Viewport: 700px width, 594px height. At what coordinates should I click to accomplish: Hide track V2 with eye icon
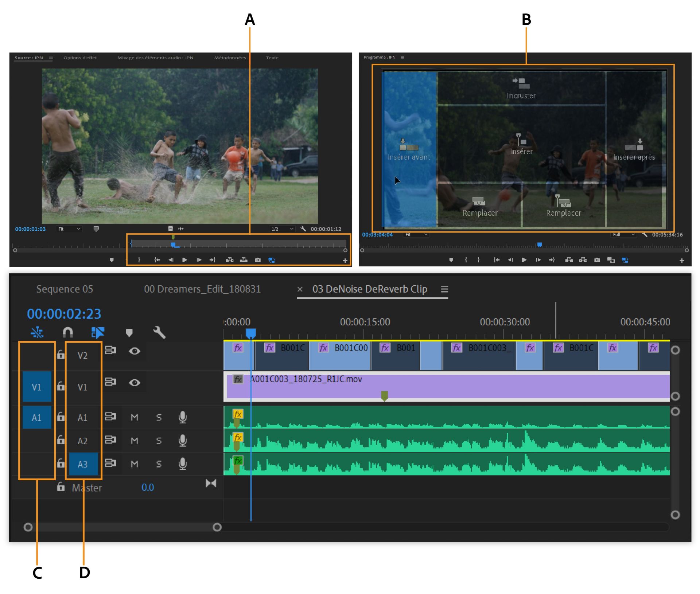135,351
